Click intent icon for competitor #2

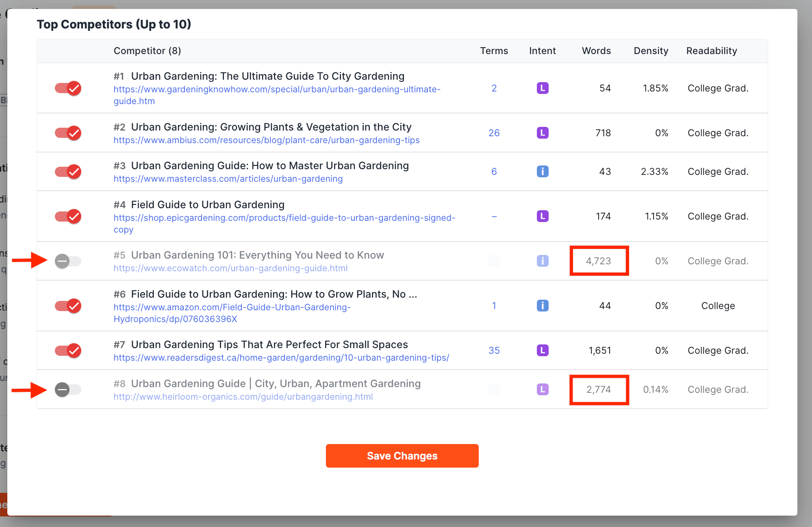[x=543, y=133]
